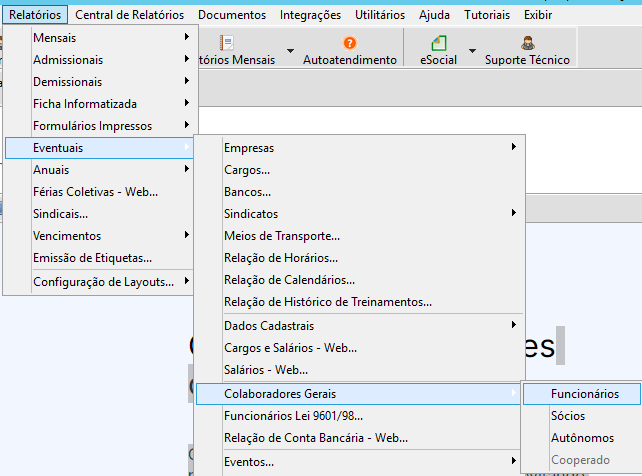Open the Ajuda menu
This screenshot has width=642, height=476.
434,15
